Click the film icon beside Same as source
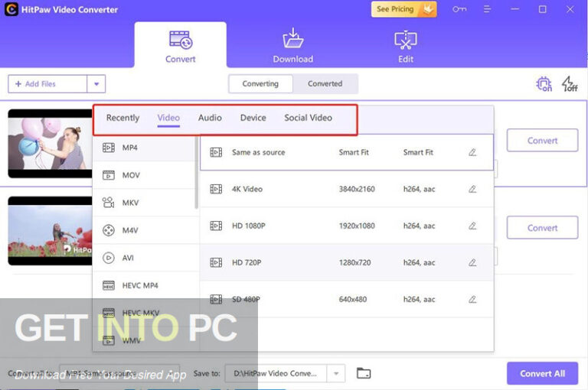588x390 pixels. (x=216, y=152)
